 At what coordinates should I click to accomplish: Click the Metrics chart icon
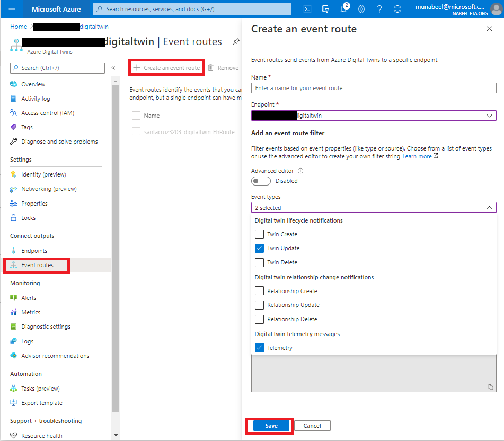point(13,312)
